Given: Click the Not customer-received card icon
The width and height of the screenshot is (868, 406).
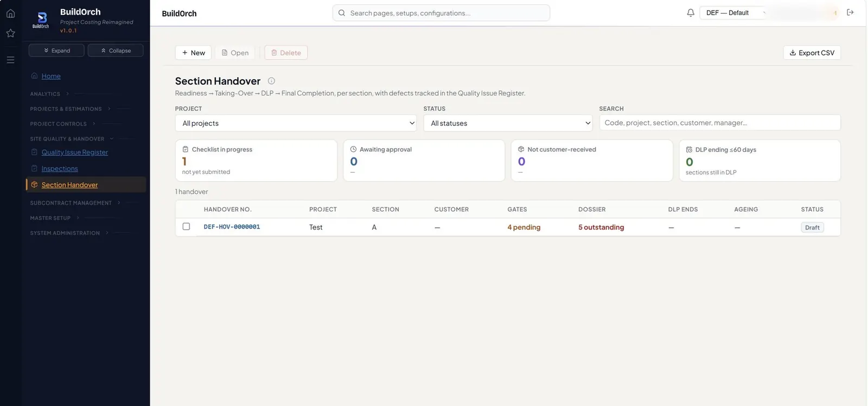Looking at the screenshot, I should coord(521,149).
